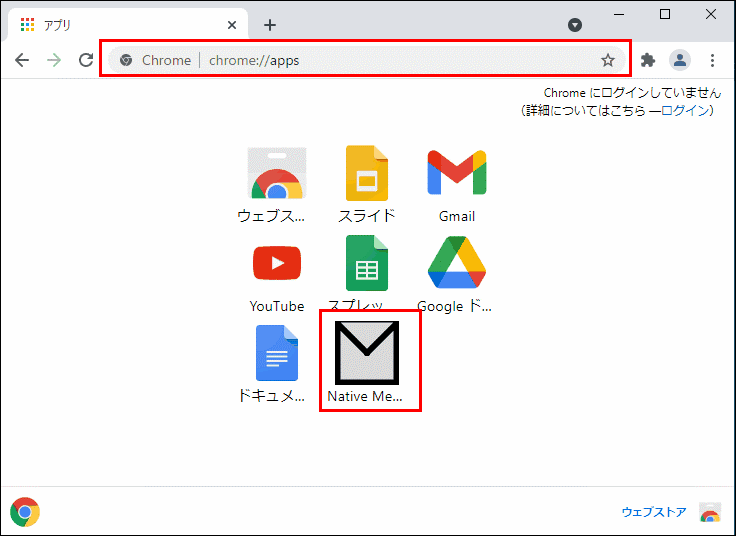Click the ログイン link

click(685, 110)
